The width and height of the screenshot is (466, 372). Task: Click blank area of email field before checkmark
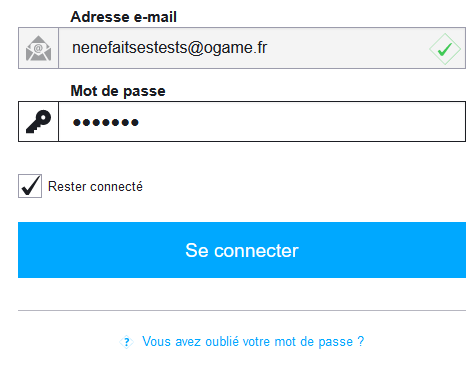coord(347,48)
